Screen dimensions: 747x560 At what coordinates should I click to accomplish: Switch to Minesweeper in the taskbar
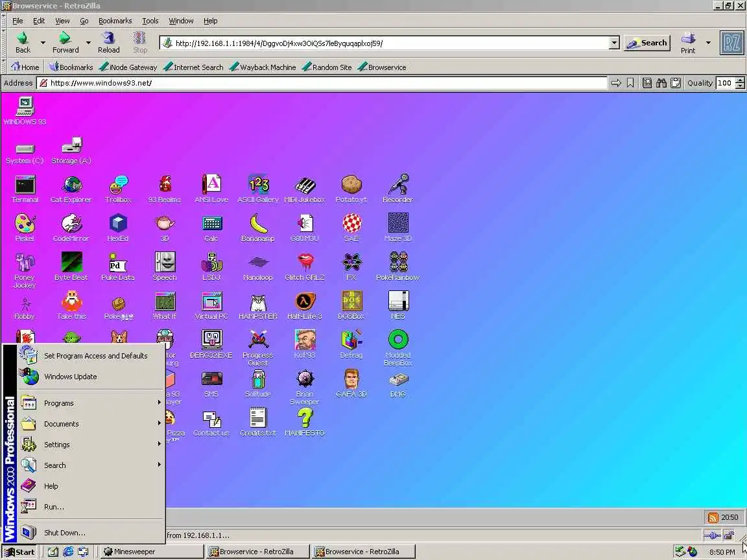152,552
